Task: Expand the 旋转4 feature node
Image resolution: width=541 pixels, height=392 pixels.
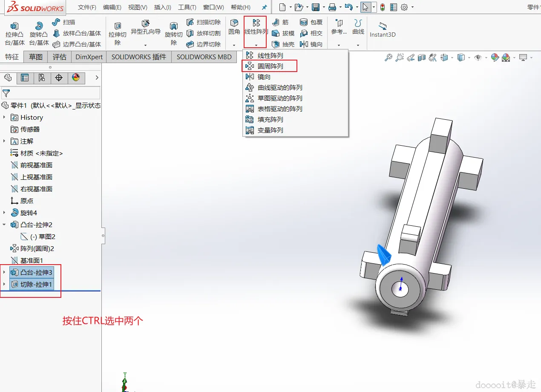Action: [x=4, y=213]
